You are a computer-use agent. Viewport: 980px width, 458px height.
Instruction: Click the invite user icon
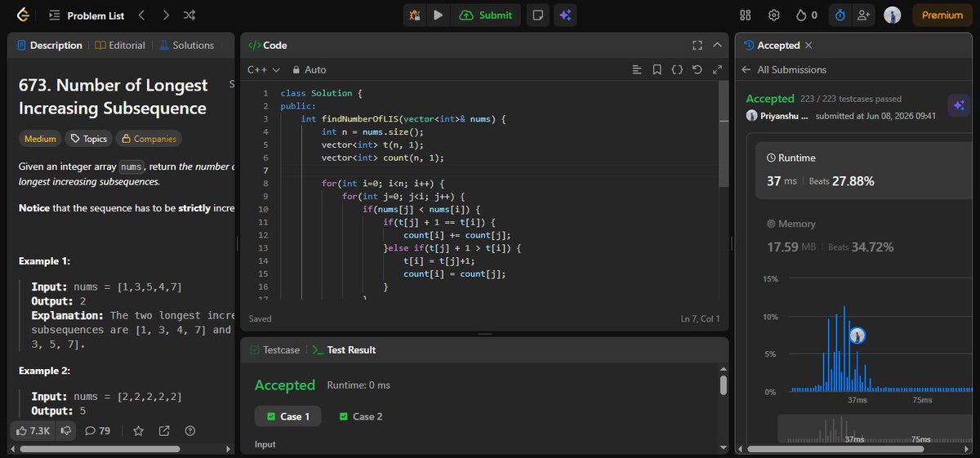point(863,15)
